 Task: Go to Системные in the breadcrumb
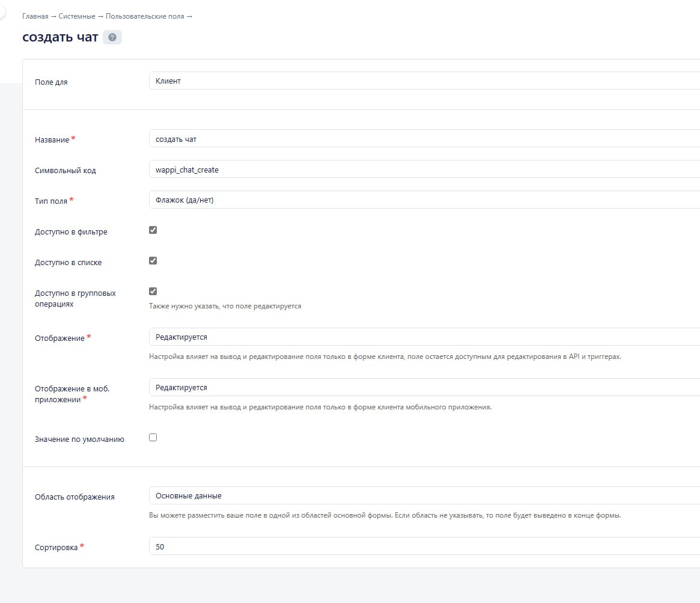point(76,16)
